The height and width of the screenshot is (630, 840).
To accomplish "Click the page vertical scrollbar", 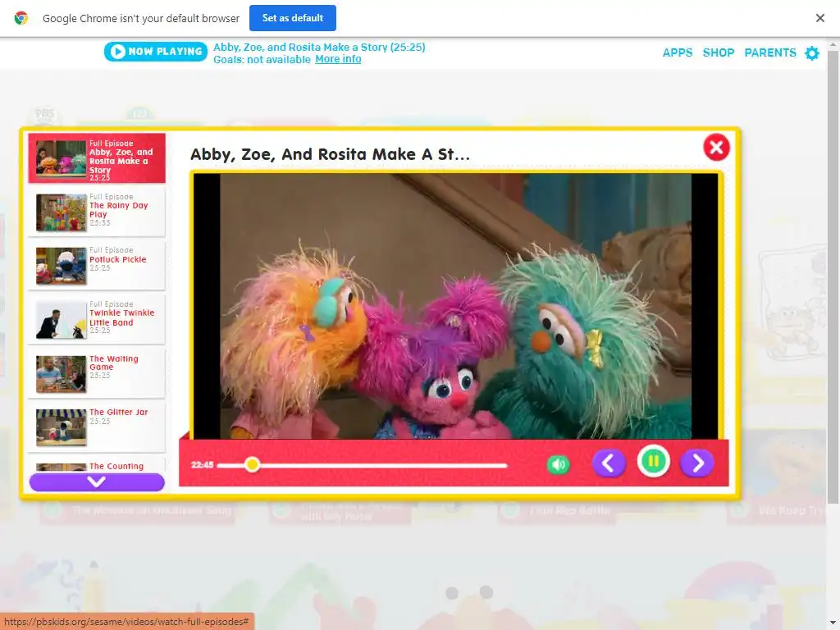I will (833, 279).
